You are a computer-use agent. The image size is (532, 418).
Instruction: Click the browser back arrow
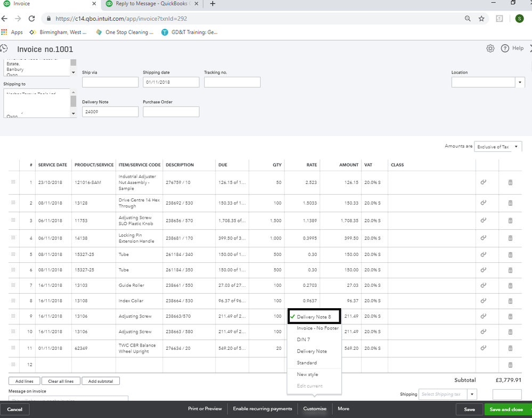point(4,19)
